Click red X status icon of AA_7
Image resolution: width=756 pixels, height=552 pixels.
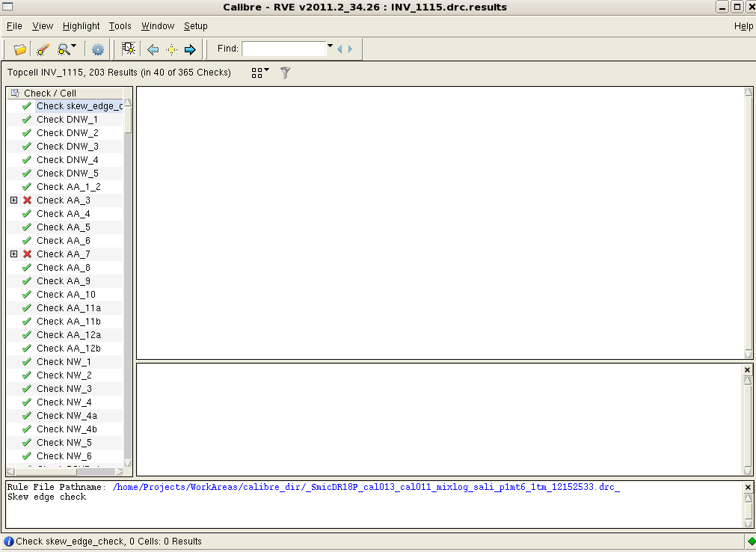(x=27, y=254)
